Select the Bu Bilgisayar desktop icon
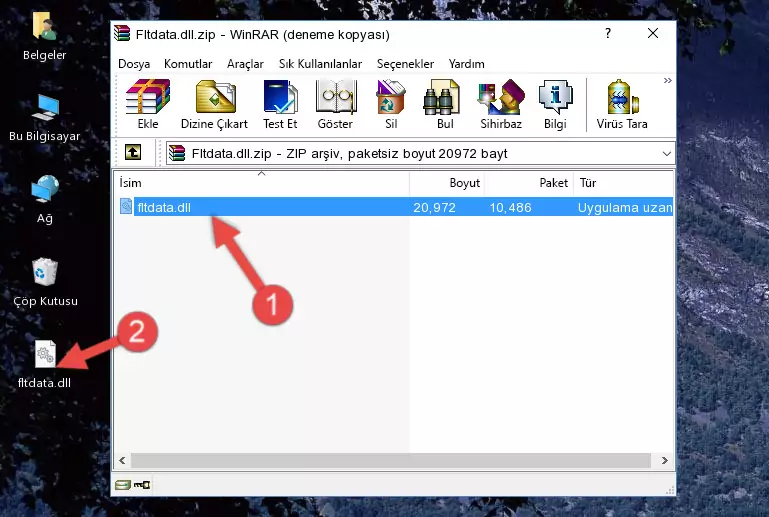 [x=44, y=118]
